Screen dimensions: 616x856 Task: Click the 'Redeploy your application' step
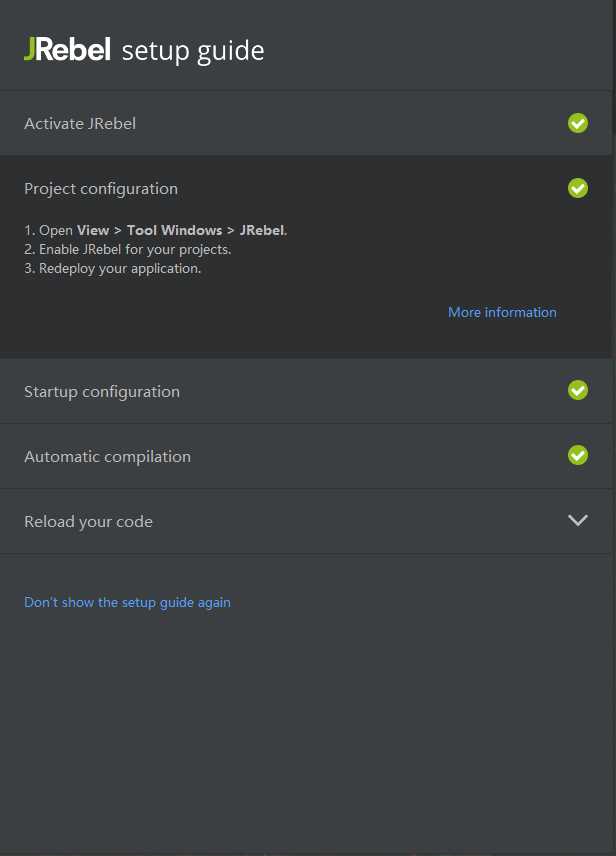click(119, 269)
